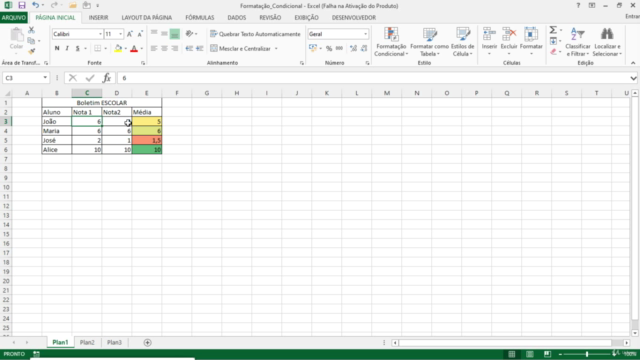Undo the last action
This screenshot has width=640, height=360.
36,5
